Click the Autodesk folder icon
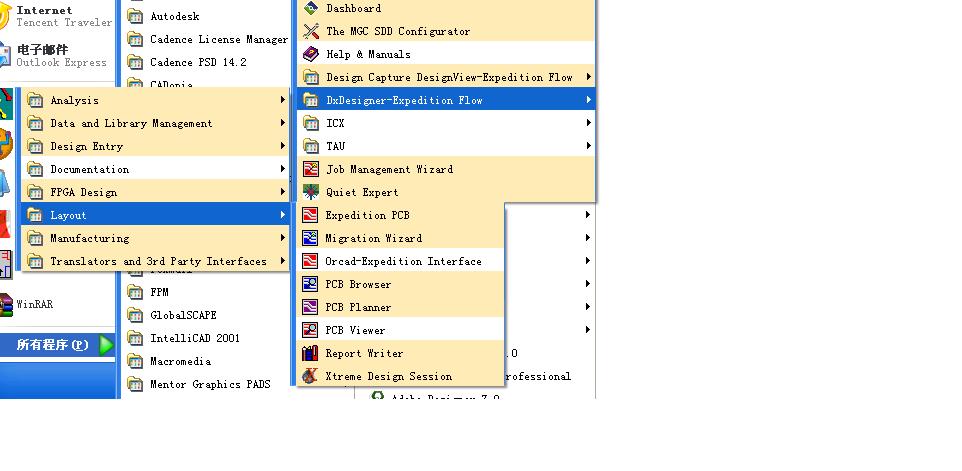 coord(135,17)
